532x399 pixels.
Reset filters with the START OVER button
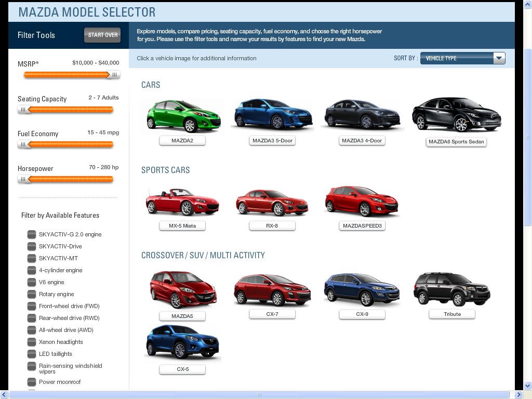[102, 35]
